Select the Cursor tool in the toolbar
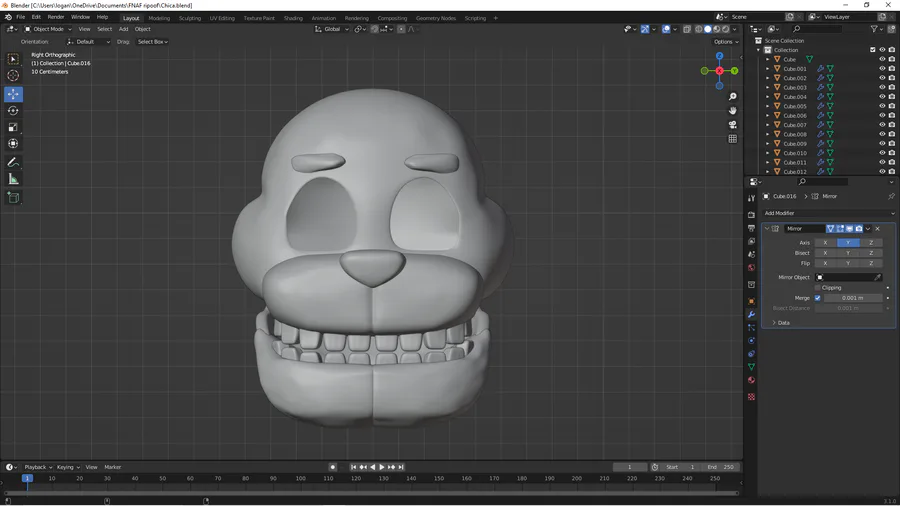This screenshot has height=506, width=900. click(13, 76)
